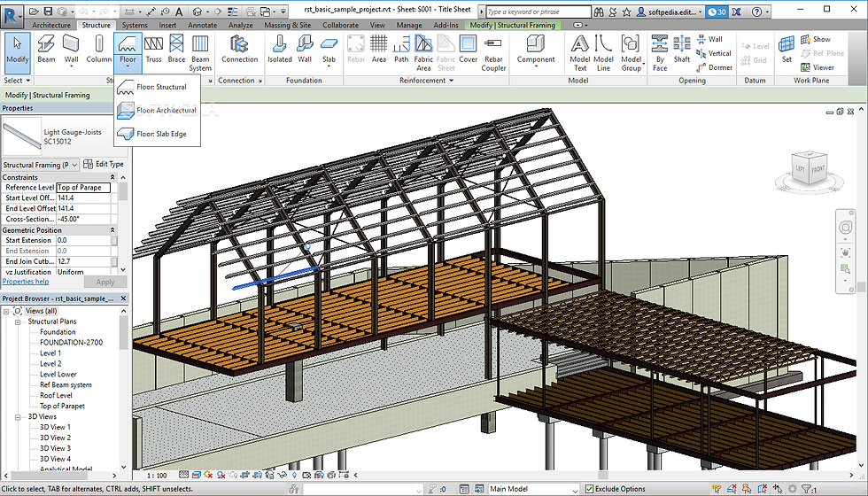Select the Area reinforcement tool
Screen dimensions: 868x496
click(x=379, y=50)
